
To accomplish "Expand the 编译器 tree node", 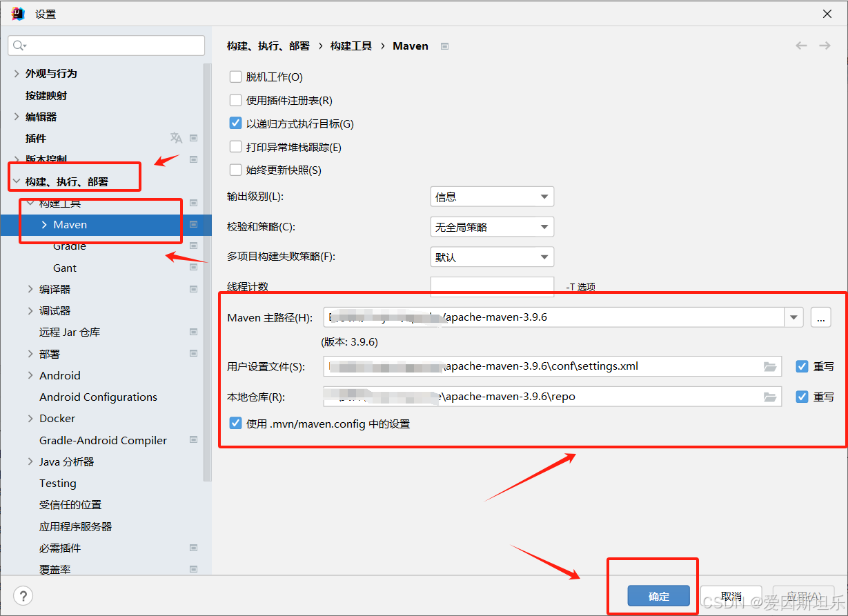I will click(30, 289).
